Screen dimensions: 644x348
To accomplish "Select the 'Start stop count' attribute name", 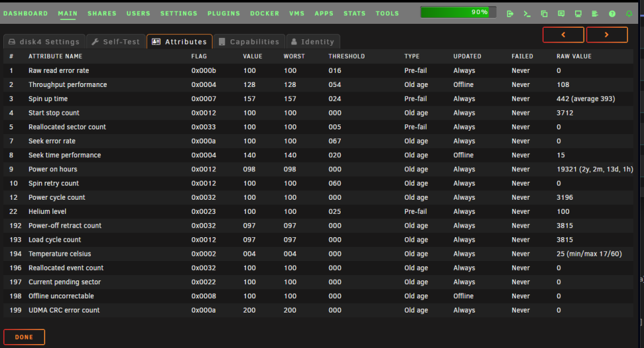I will pyautogui.click(x=54, y=113).
